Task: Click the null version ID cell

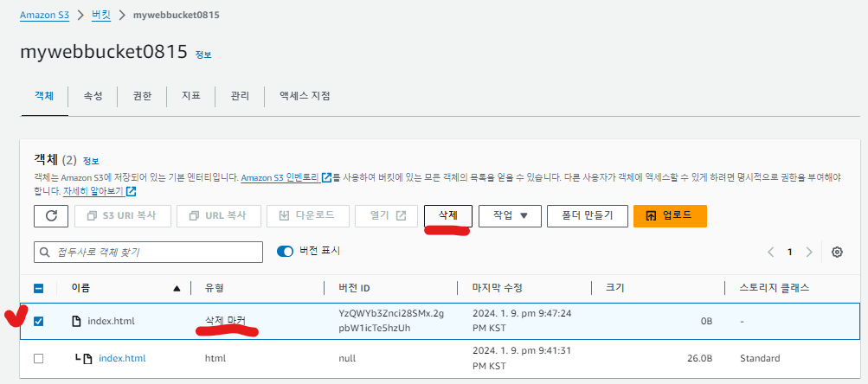Action: (347, 359)
